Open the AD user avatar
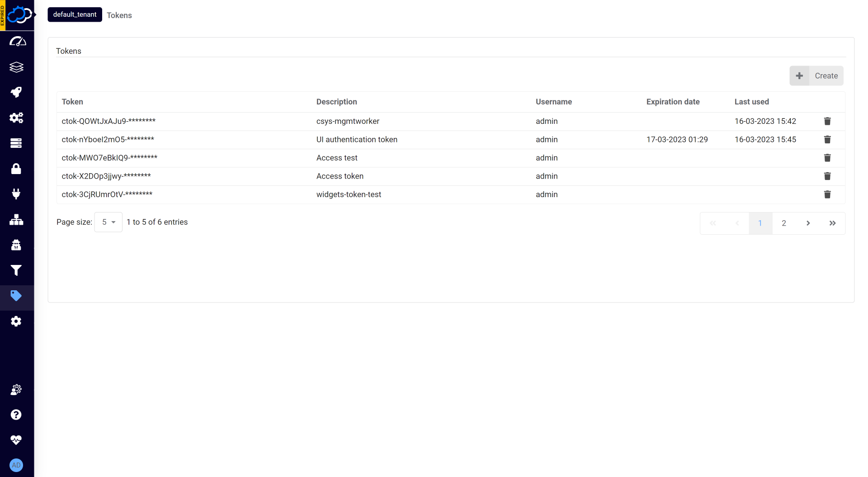Image resolution: width=868 pixels, height=477 pixels. 16,465
